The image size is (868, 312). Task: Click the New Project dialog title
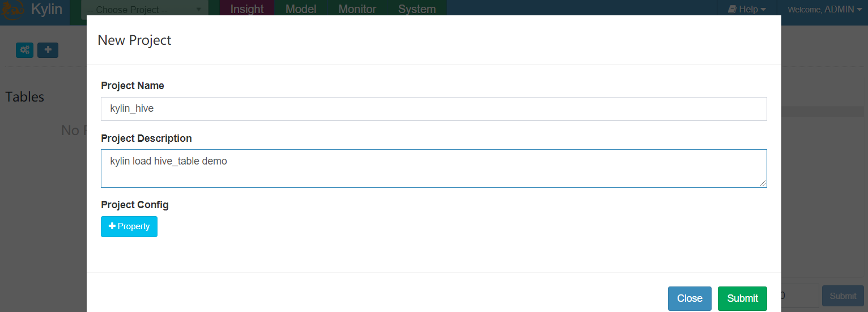[134, 40]
